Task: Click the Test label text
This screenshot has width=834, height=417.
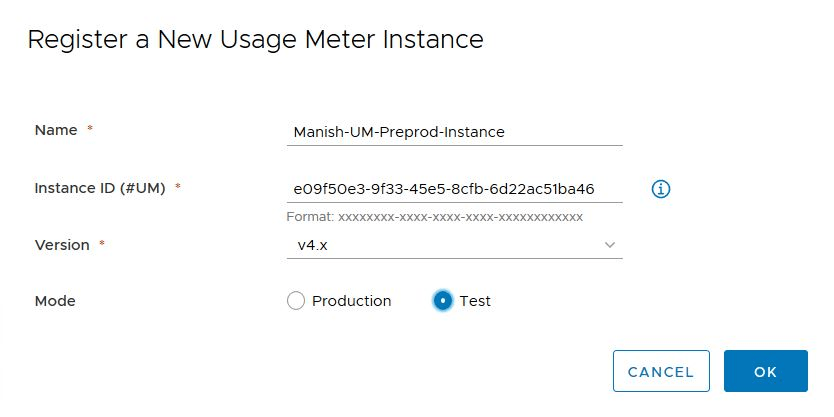Action: click(x=475, y=301)
